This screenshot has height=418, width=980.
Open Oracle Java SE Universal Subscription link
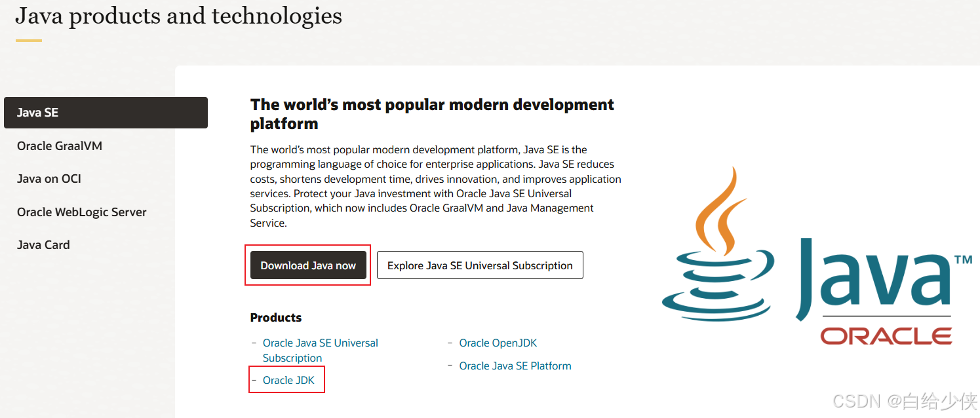pos(321,351)
